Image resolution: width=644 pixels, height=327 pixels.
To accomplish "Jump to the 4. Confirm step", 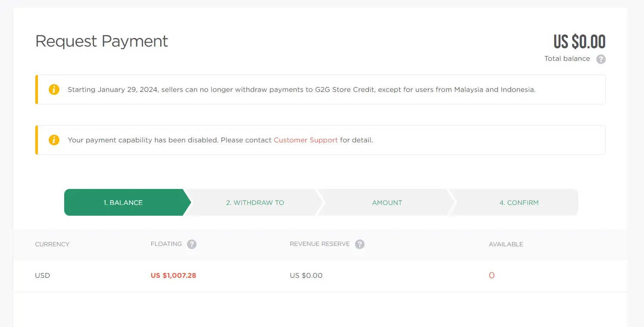I will coord(519,202).
